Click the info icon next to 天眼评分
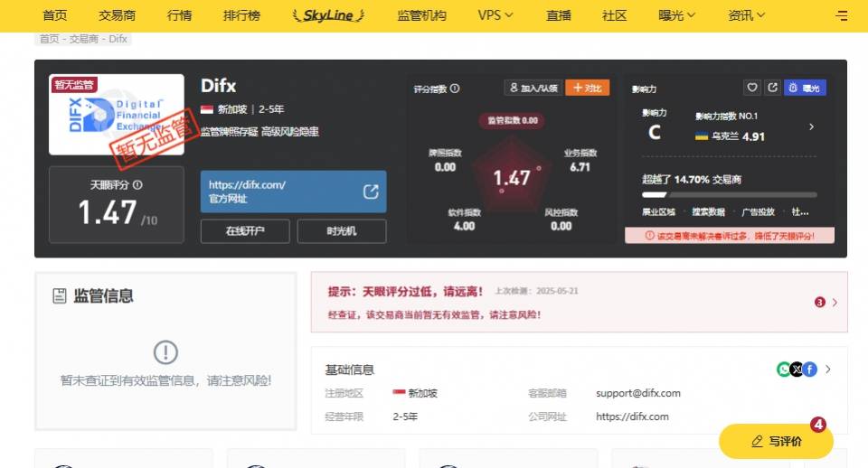Screen dimensions: 868x468 (137, 185)
